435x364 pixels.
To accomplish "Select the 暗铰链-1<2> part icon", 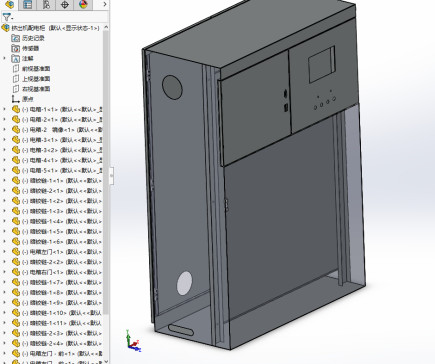I will 16,201.
